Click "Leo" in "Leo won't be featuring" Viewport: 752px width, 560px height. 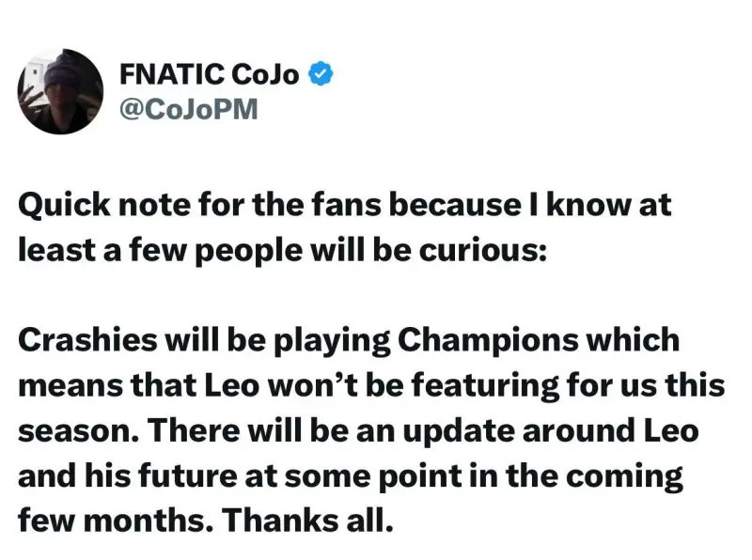[x=232, y=386]
